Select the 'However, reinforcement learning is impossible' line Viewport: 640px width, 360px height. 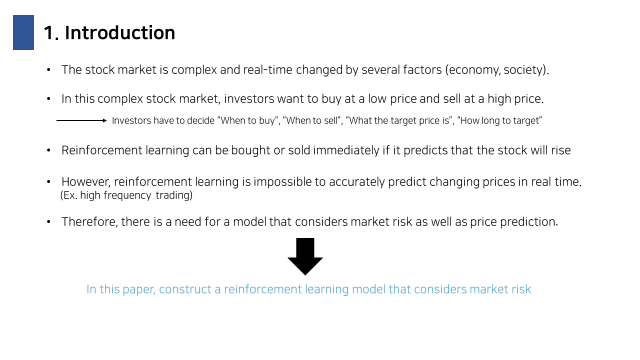coord(322,182)
